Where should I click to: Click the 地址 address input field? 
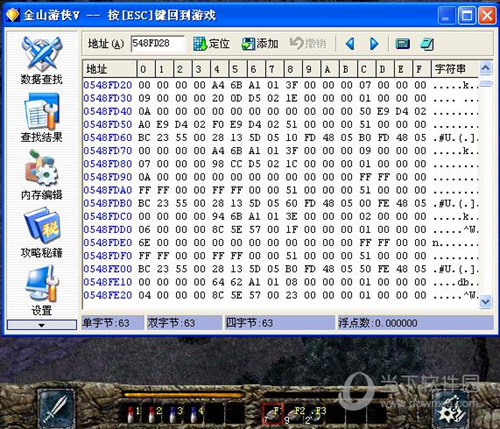point(157,43)
